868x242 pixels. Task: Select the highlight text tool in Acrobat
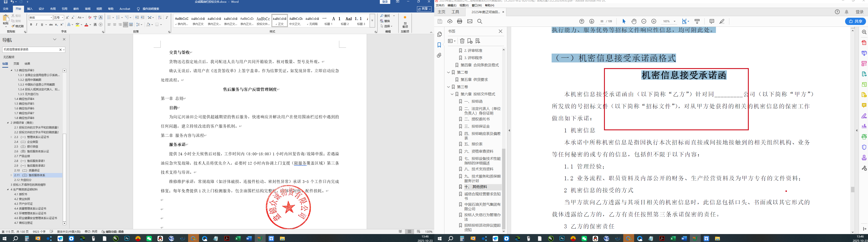pyautogui.click(x=722, y=21)
